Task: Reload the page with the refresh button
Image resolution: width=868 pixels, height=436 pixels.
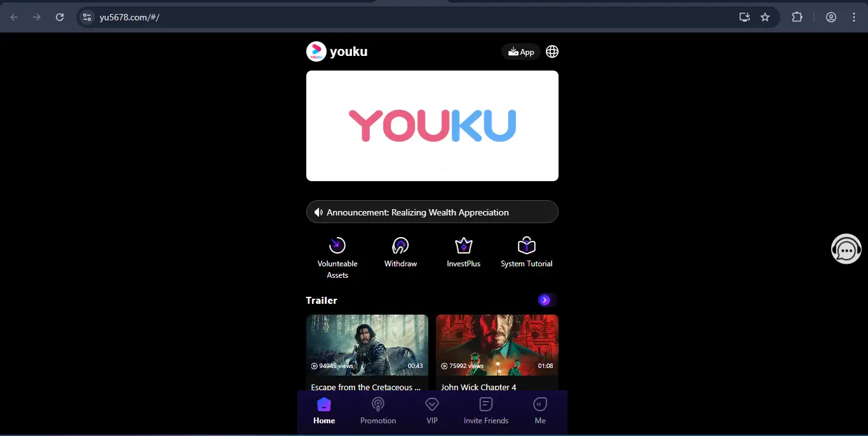Action: point(60,17)
